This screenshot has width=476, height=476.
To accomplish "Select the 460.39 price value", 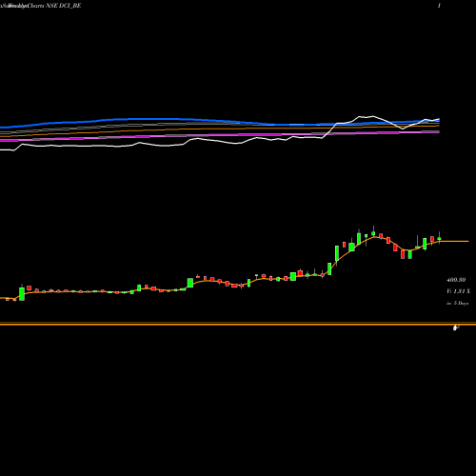I will click(x=456, y=280).
